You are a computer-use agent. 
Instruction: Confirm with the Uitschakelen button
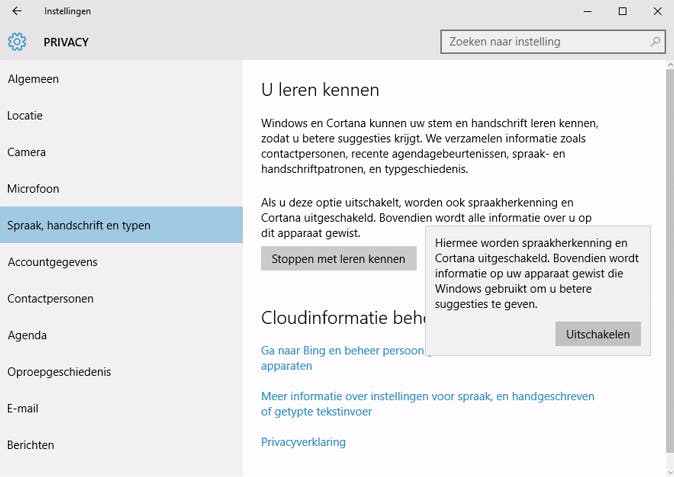tap(598, 334)
